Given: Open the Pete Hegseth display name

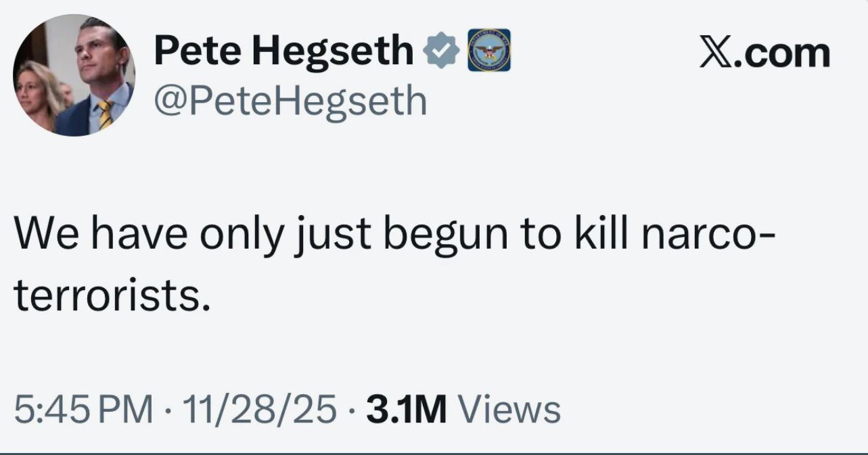Looking at the screenshot, I should (283, 51).
